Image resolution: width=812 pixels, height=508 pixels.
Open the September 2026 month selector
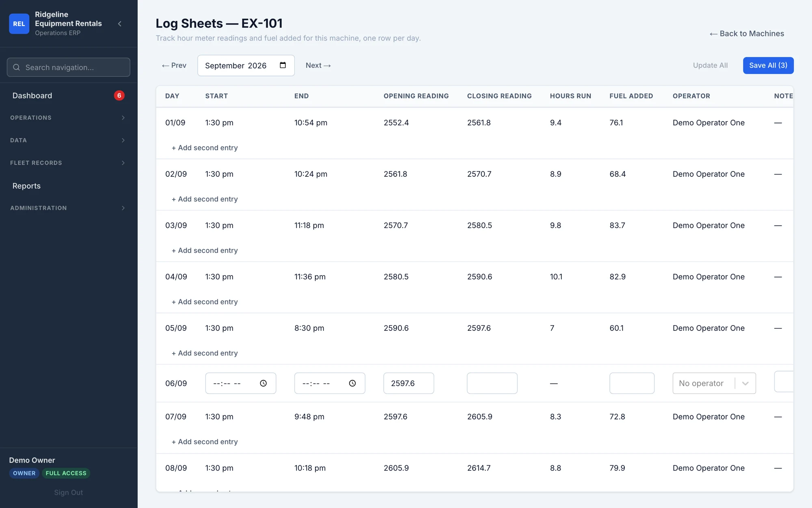coord(246,65)
